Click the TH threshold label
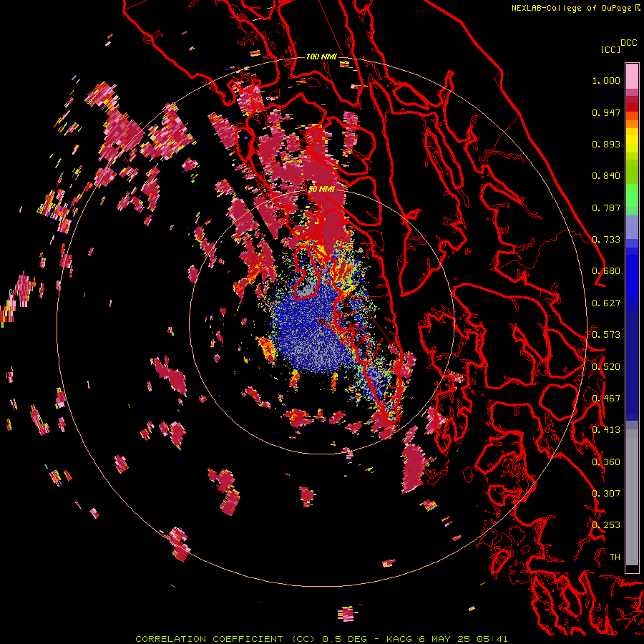This screenshot has height=644, width=644. (615, 557)
